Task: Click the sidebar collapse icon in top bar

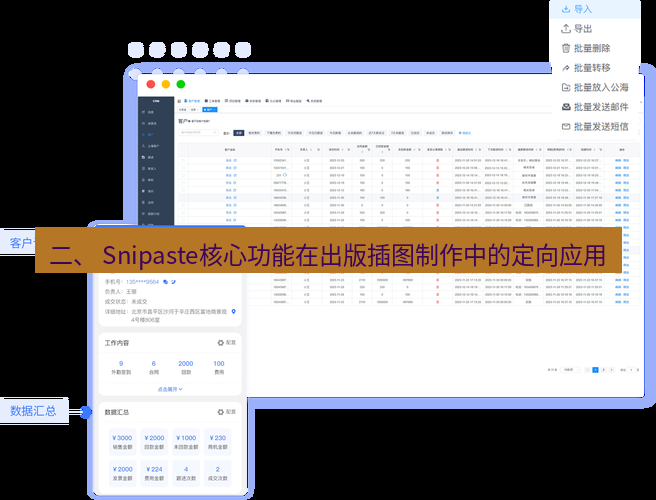Action: point(179,101)
